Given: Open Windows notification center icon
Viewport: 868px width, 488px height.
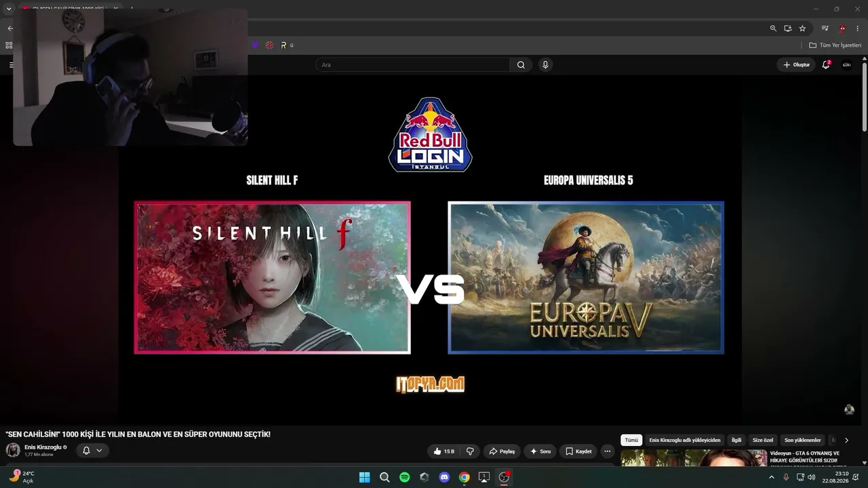Looking at the screenshot, I should tap(856, 477).
